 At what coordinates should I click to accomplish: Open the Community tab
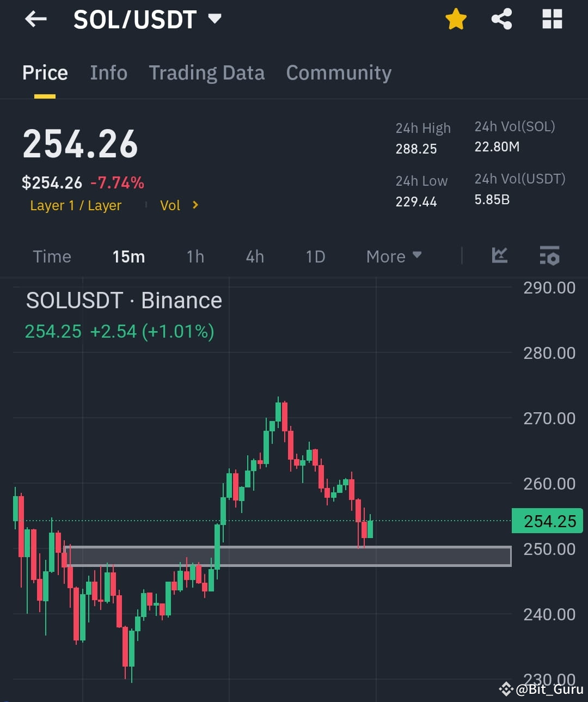click(339, 72)
